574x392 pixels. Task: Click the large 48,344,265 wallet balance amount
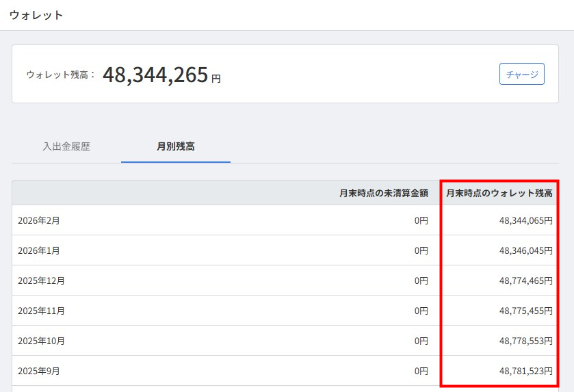coord(155,75)
